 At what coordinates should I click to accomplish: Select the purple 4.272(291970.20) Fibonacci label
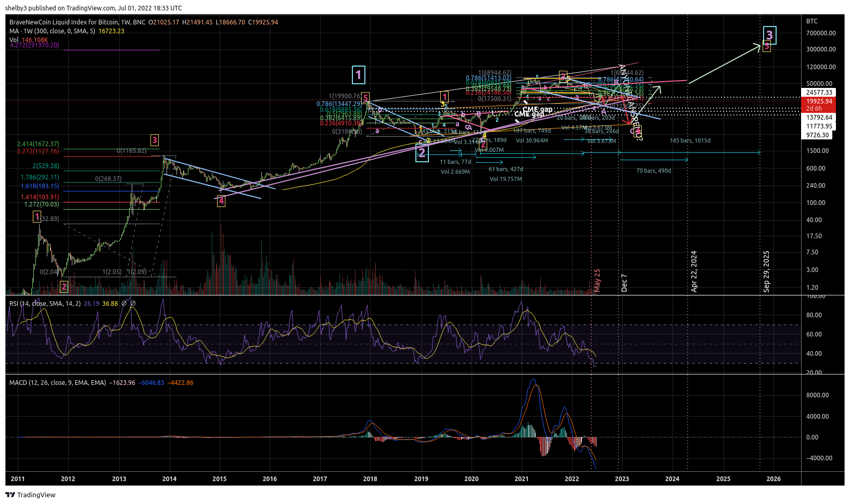34,46
